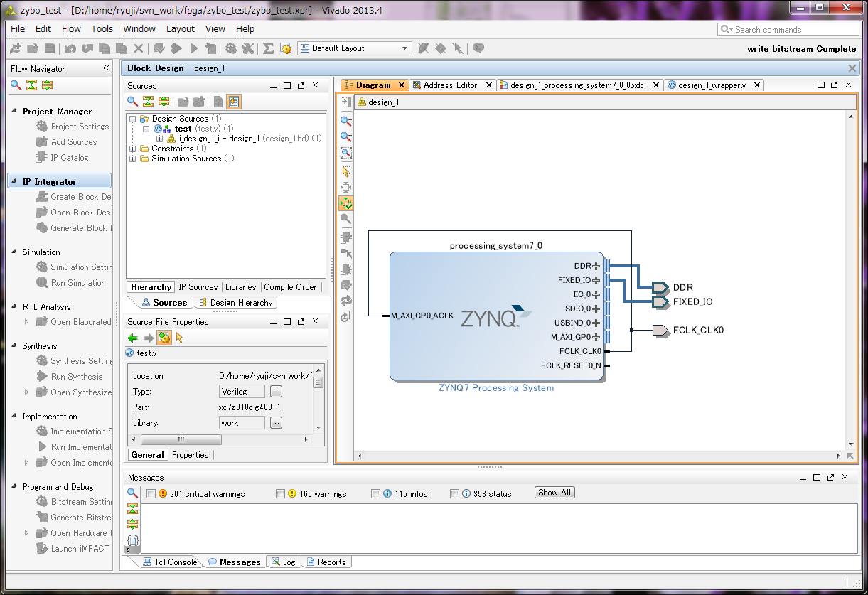Click the Auto-fit selection icon in Diagram toolbar
Screen dimensions: 868x595
346,187
